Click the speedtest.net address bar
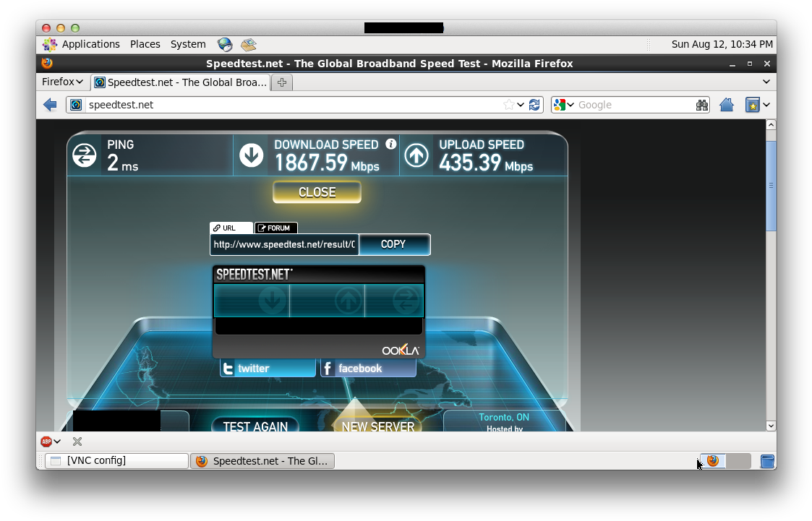The width and height of the screenshot is (812, 521). point(289,105)
